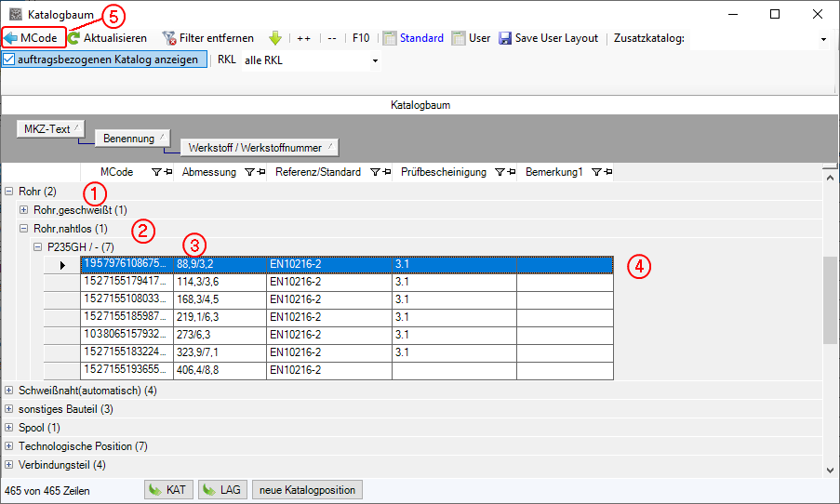Viewport: 840px width, 504px height.
Task: Click the KAT button
Action: coord(167,490)
